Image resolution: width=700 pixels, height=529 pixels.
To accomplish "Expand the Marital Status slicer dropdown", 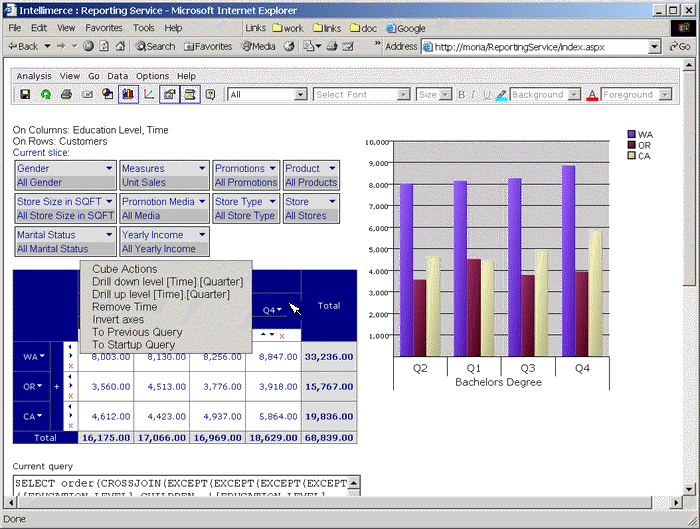I will point(109,234).
